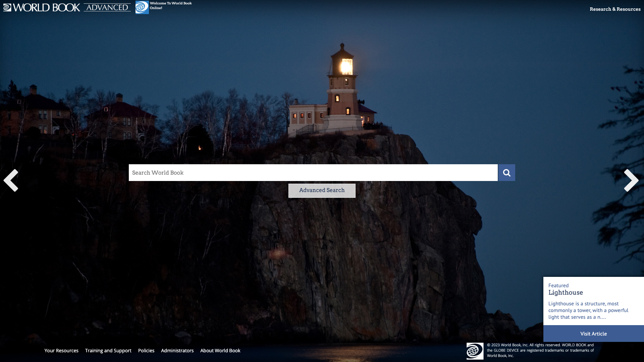Click Visit Article for Lighthouse

point(593,334)
